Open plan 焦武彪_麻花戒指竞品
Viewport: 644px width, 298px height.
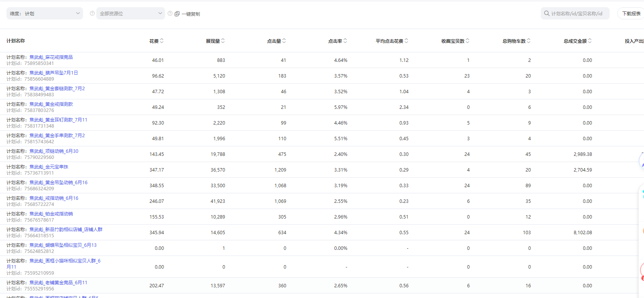click(x=51, y=57)
